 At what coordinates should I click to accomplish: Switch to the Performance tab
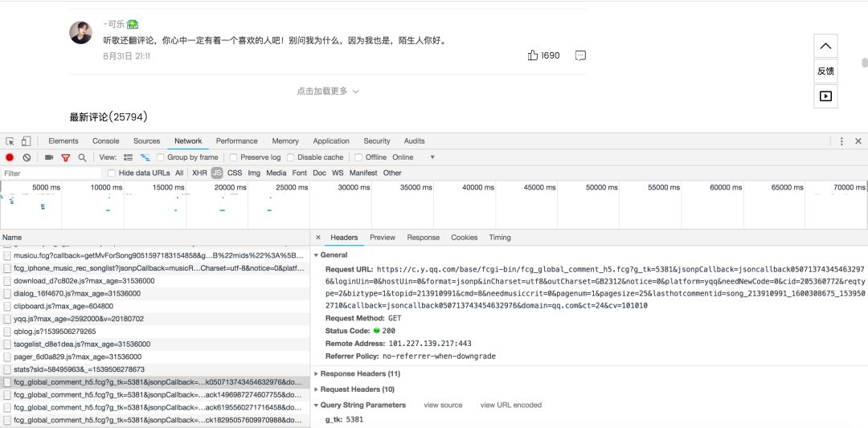pyautogui.click(x=237, y=141)
